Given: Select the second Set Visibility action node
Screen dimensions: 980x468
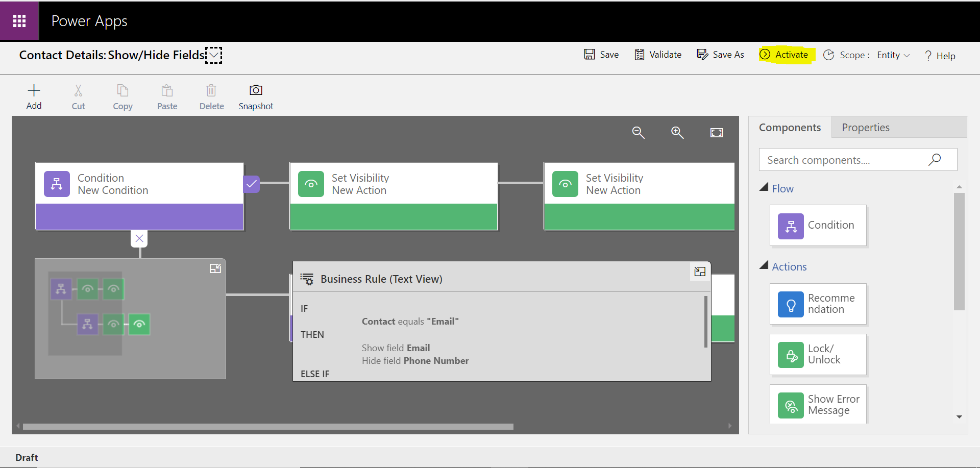Looking at the screenshot, I should 639,196.
